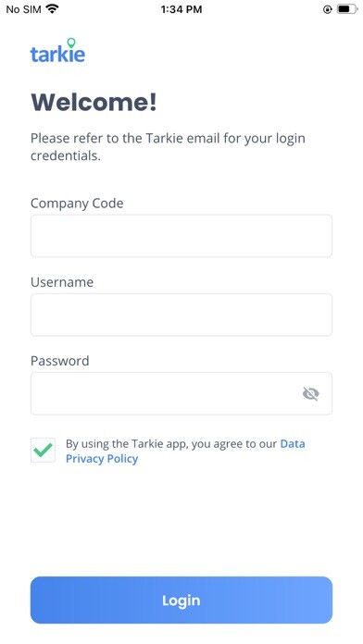
Task: Click the Company Code label
Action: [x=77, y=204]
